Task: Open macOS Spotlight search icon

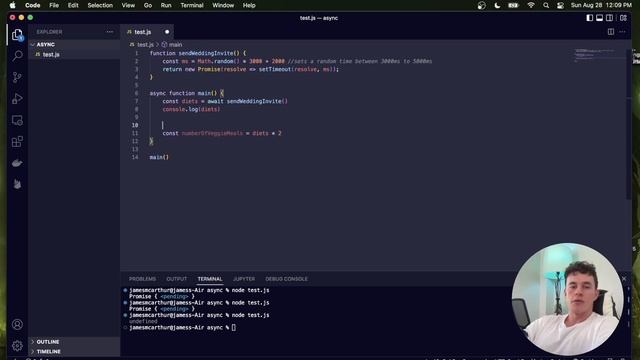Action: pyautogui.click(x=546, y=5)
